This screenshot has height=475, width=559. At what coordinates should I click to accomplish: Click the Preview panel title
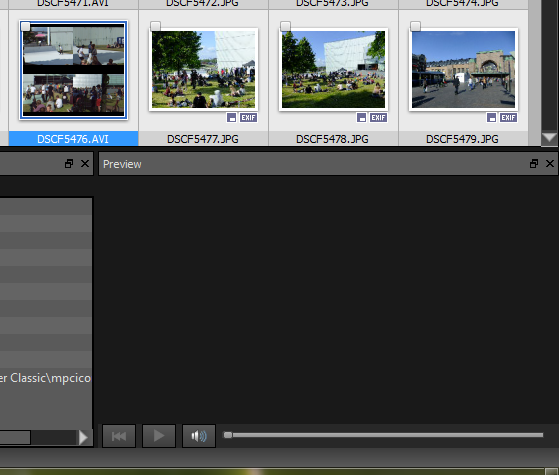click(x=122, y=164)
